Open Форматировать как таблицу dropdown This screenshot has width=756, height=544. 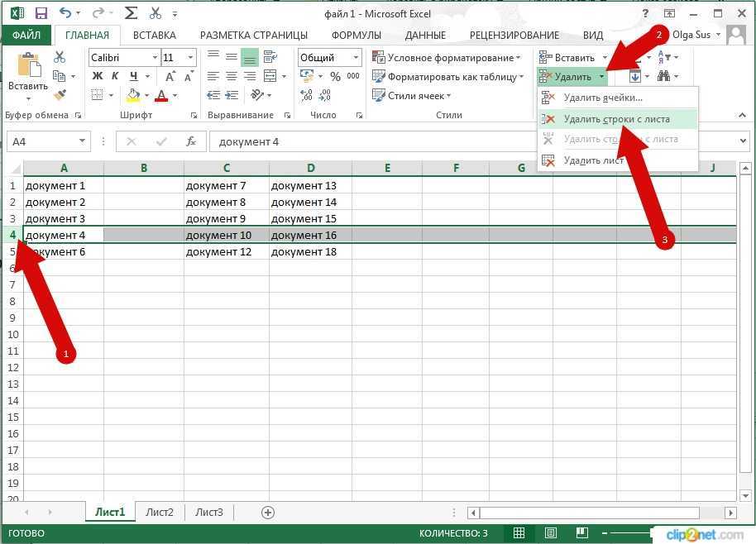point(448,77)
